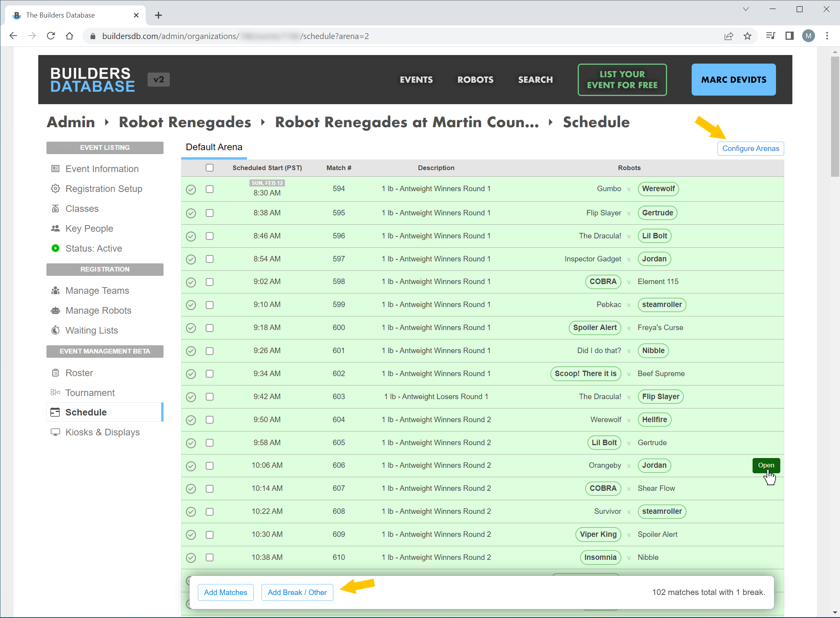Click the Robot Renegades at Martin Coun... breadcrumb
The image size is (840, 618).
[x=407, y=122]
